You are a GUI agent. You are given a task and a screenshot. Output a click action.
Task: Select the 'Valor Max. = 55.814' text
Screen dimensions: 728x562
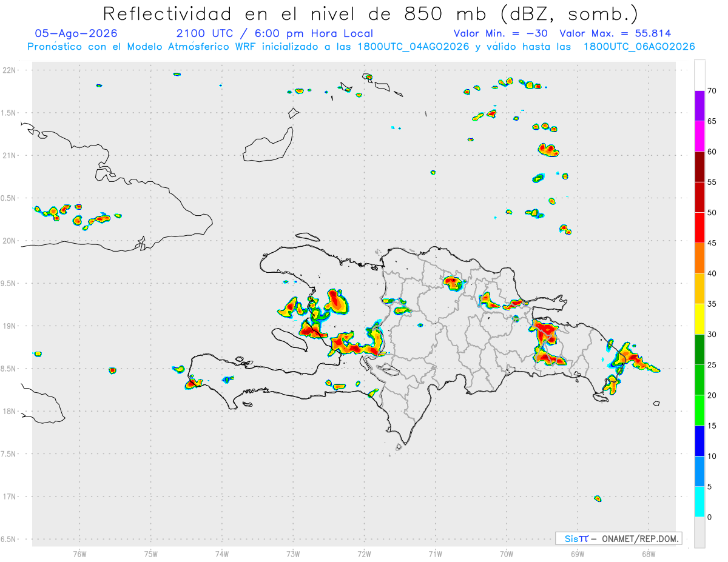point(615,33)
